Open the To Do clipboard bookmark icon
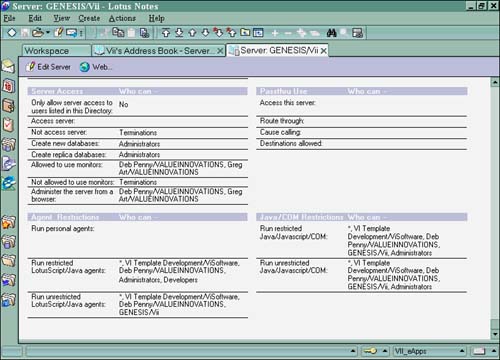500x360 pixels. coord(8,125)
